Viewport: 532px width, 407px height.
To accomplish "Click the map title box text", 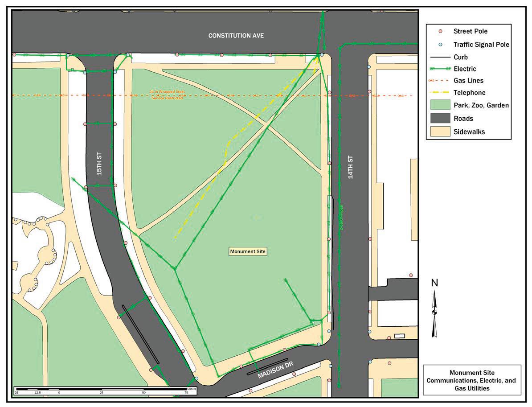I will (x=471, y=381).
